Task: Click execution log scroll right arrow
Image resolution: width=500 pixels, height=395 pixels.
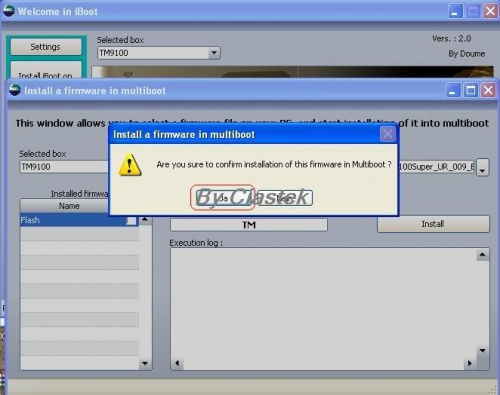Action: (470, 363)
